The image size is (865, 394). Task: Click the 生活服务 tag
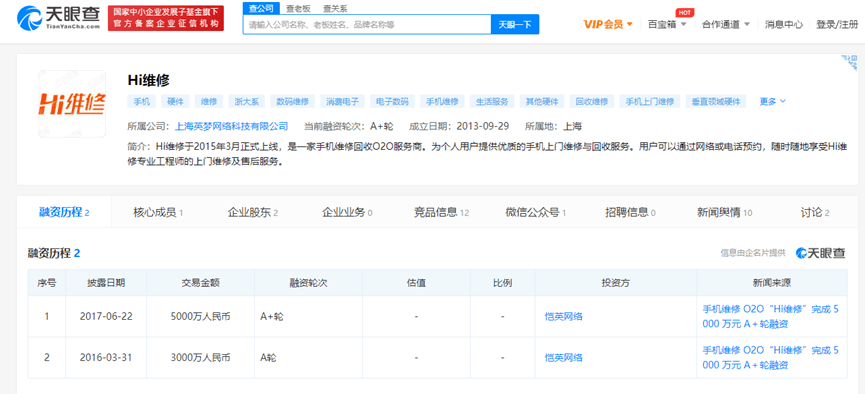pos(492,101)
